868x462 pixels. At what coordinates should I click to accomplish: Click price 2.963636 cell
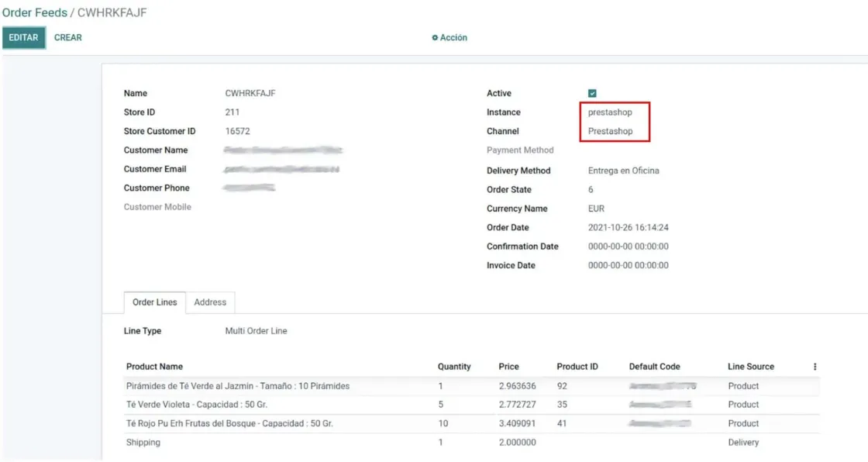click(517, 386)
